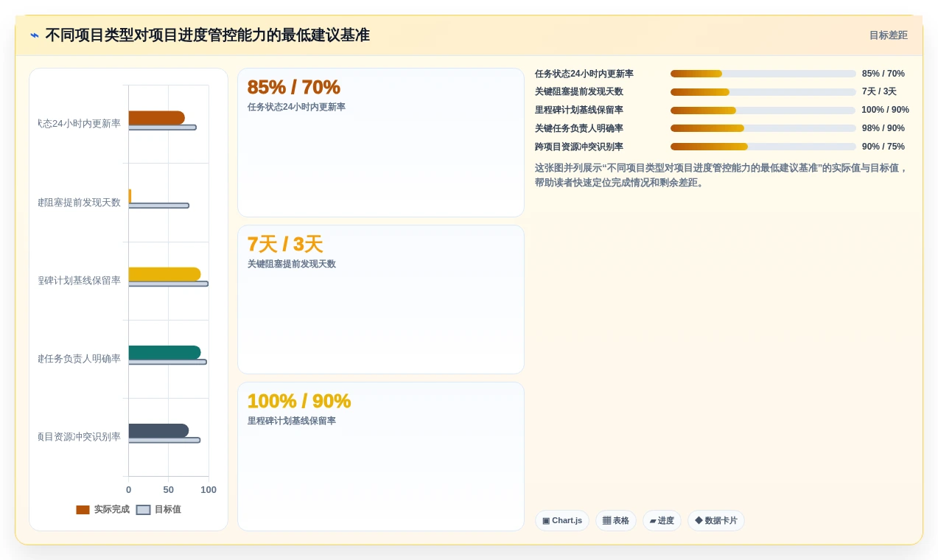Click the 关键阻塞提前发现天数 progress bar
The height and width of the screenshot is (560, 938).
click(x=763, y=92)
